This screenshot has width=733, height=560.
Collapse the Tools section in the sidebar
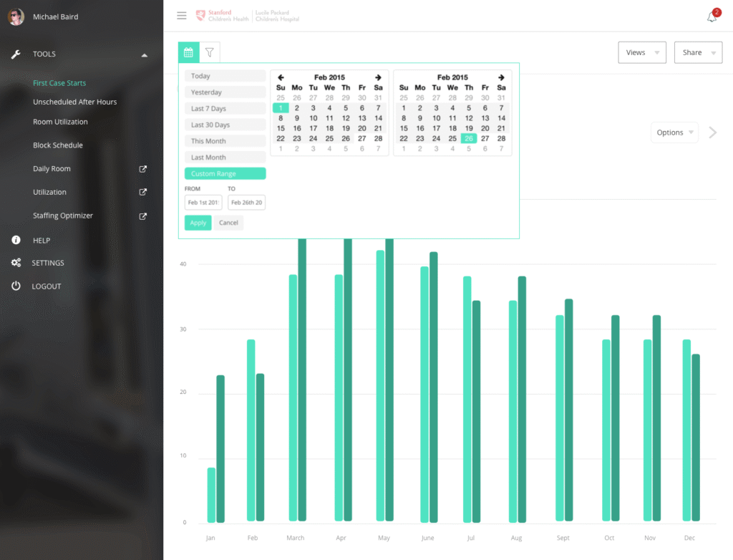[x=144, y=54]
